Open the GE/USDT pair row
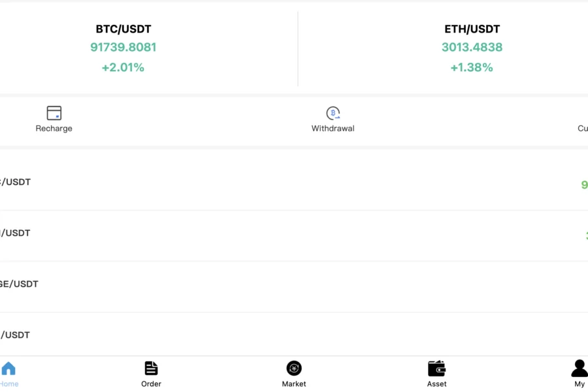The image size is (588, 392). click(x=294, y=286)
